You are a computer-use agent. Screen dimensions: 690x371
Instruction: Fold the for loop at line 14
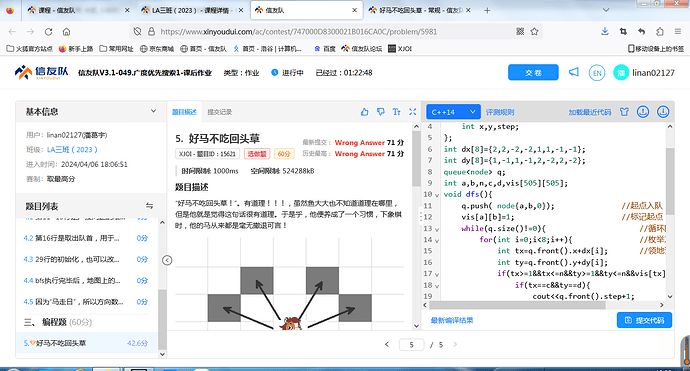tap(437, 241)
